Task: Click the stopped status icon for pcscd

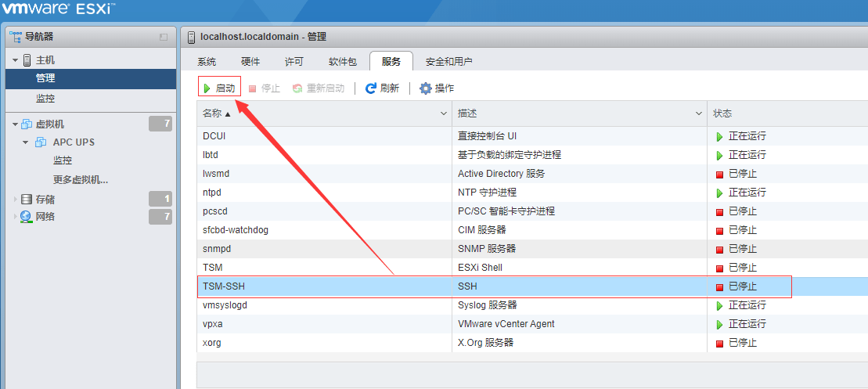Action: click(x=719, y=212)
